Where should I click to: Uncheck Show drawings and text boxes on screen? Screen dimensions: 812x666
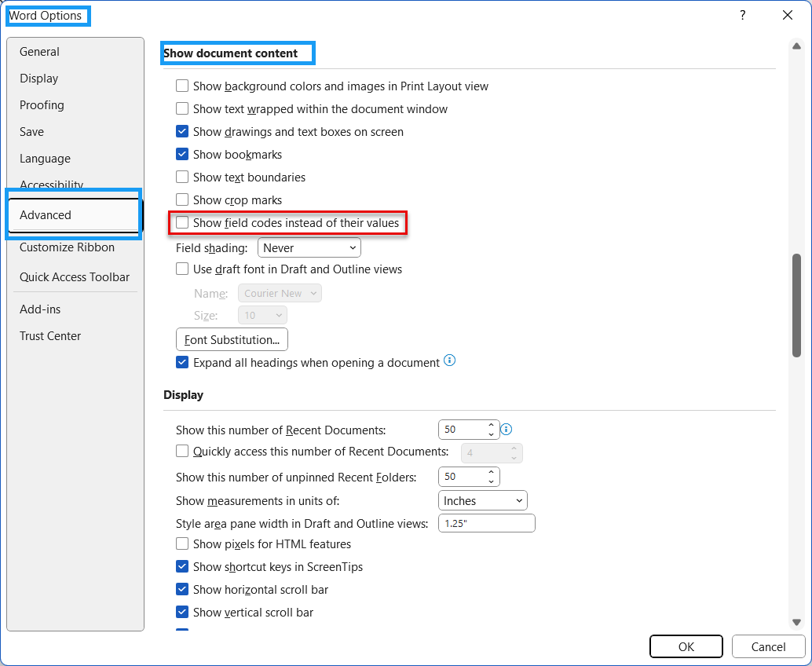click(x=182, y=131)
